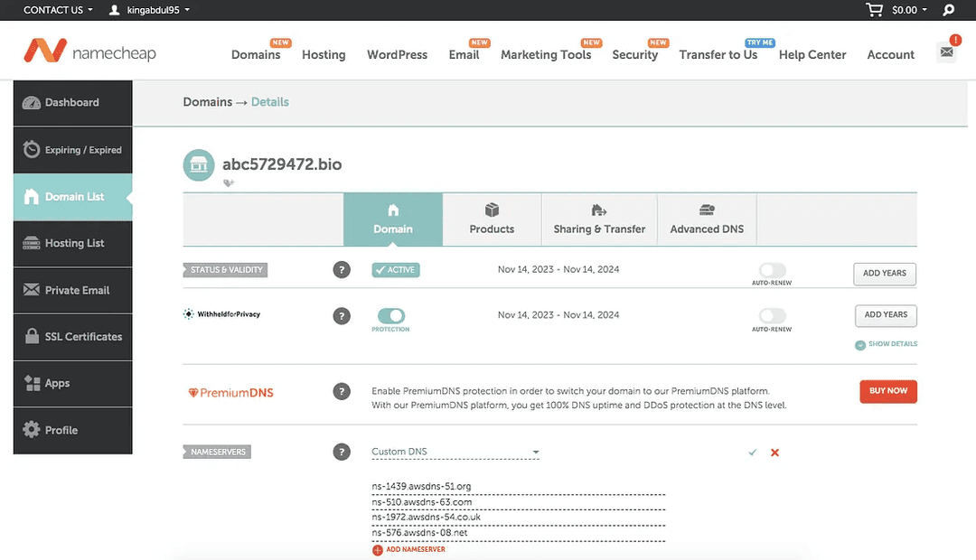Expand the Contact Us menu

[58, 10]
